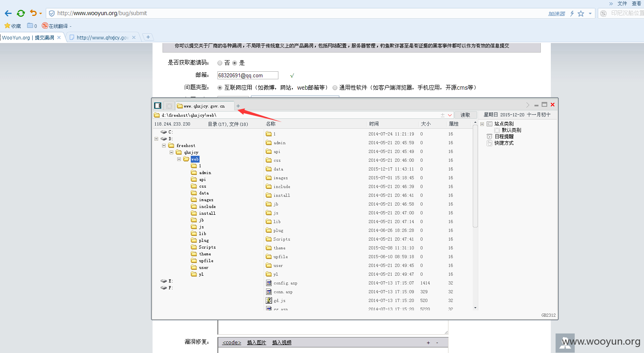
Task: Select the C: drive in tree
Action: click(166, 132)
